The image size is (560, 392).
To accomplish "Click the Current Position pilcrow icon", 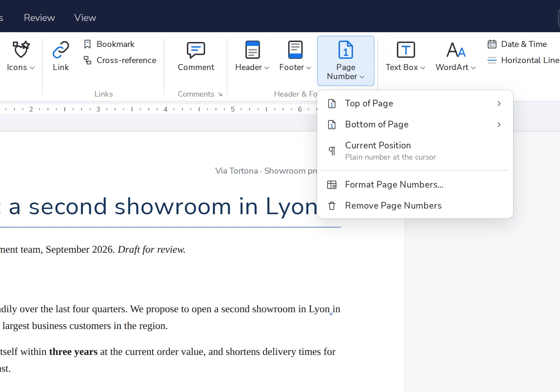I will (332, 151).
